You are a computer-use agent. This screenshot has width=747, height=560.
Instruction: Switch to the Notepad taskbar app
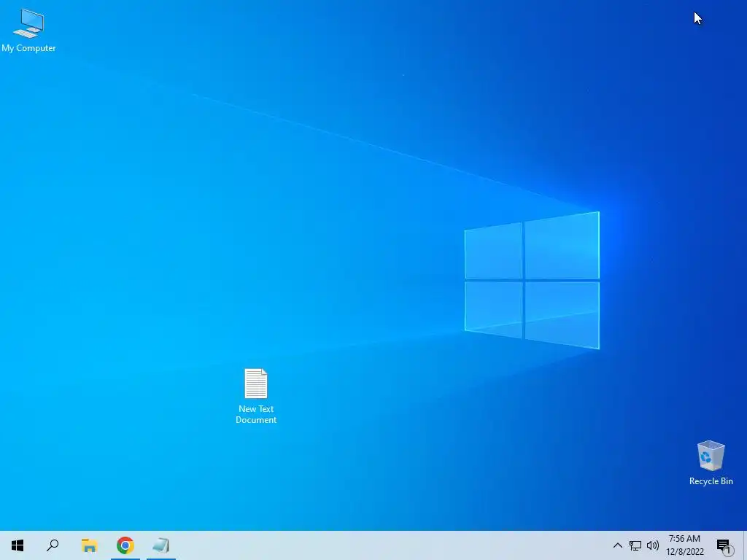(x=161, y=545)
